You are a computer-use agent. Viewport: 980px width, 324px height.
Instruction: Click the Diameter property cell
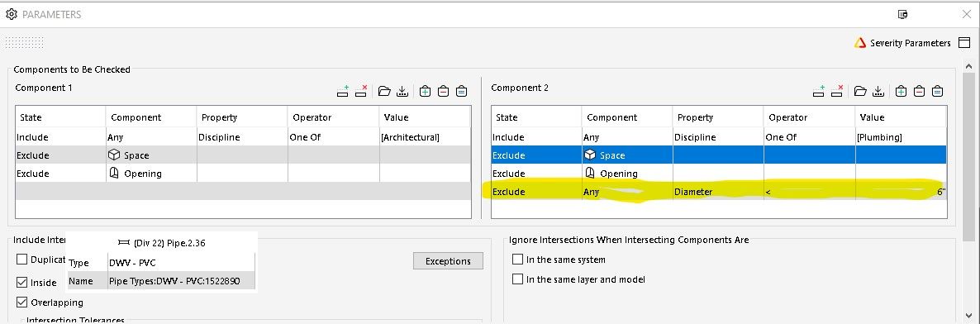tap(717, 192)
